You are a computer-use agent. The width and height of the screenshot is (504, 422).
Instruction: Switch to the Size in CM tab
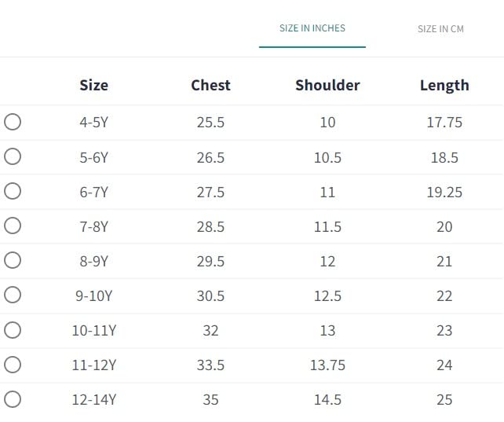(x=440, y=29)
